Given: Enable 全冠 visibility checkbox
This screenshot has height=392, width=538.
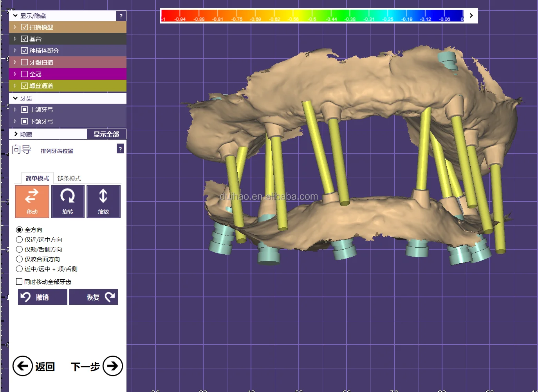Looking at the screenshot, I should coord(24,74).
